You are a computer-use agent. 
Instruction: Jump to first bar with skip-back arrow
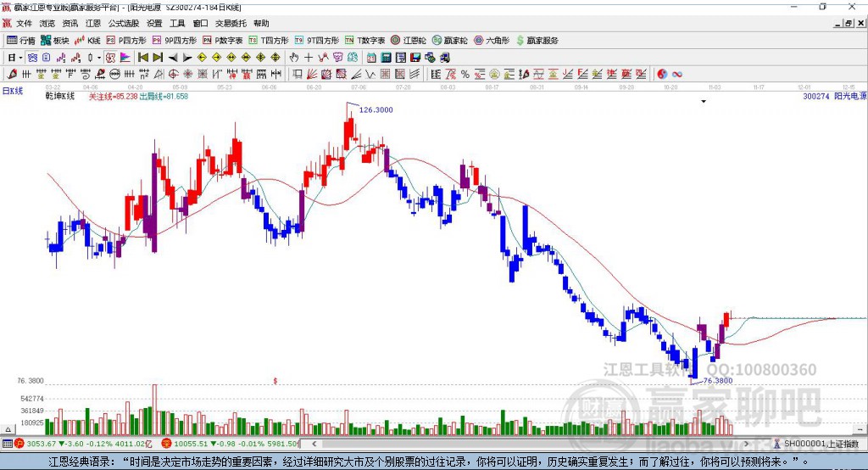click(x=143, y=58)
